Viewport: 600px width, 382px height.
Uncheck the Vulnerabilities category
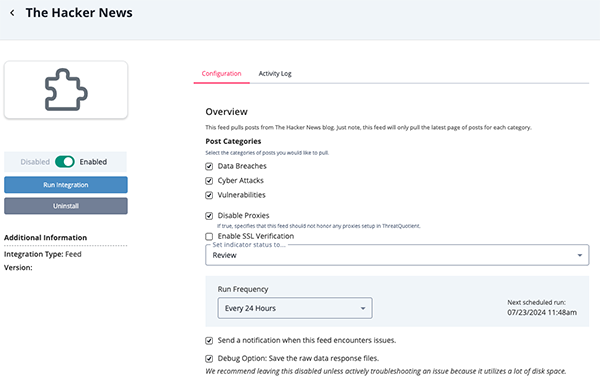point(209,195)
